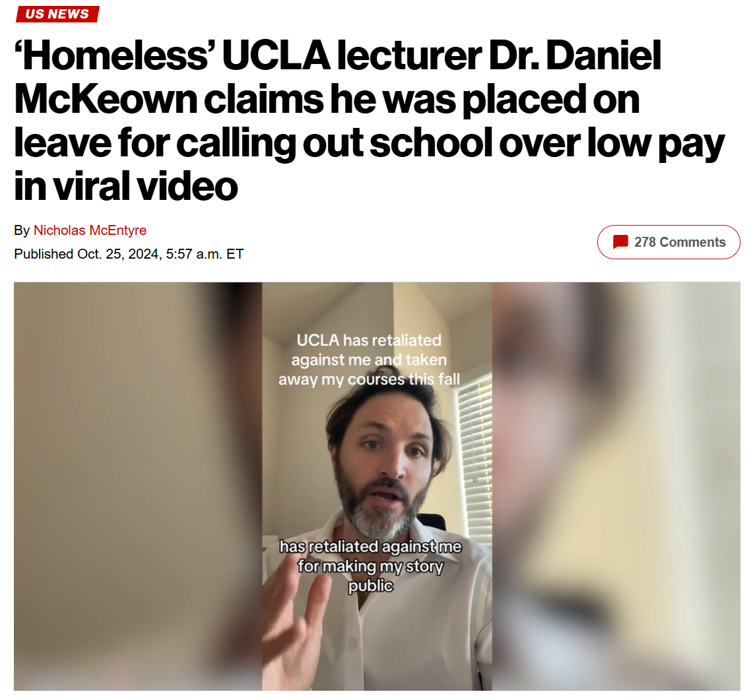Click the blurred left portion of article image
This screenshot has width=755, height=700.
(x=138, y=486)
